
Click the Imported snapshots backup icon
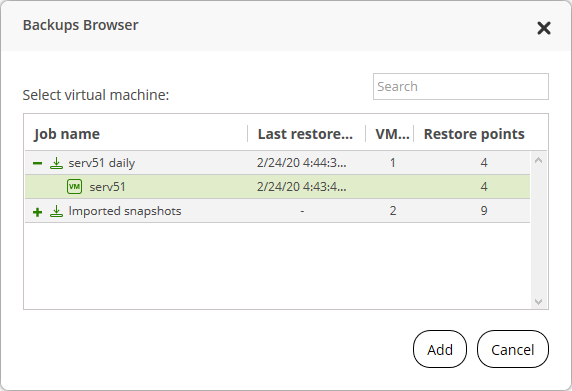click(x=56, y=211)
